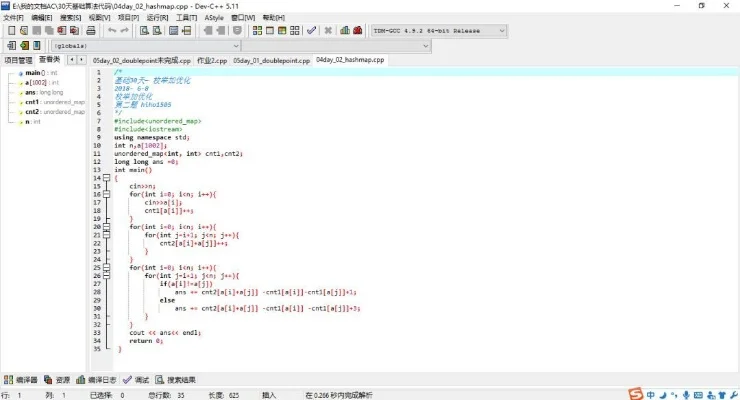Switch to 05day_02_doublepoint未完成.cpp tab

coord(142,60)
